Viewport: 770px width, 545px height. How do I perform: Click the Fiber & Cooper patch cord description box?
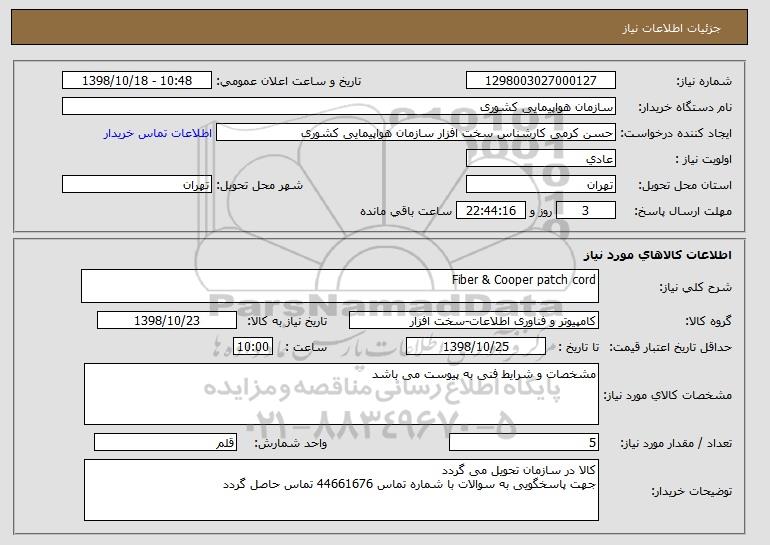pos(340,286)
